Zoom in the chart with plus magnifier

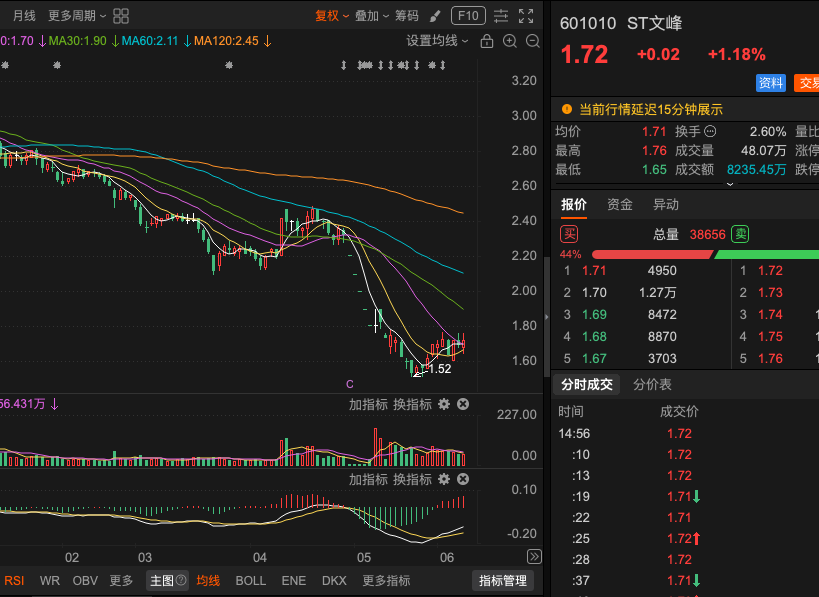click(x=510, y=41)
